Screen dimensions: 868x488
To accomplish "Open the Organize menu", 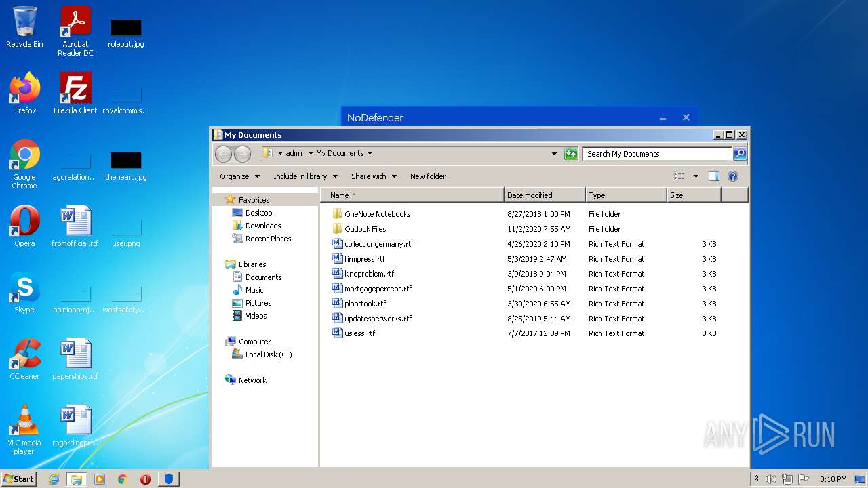I will pyautogui.click(x=239, y=176).
